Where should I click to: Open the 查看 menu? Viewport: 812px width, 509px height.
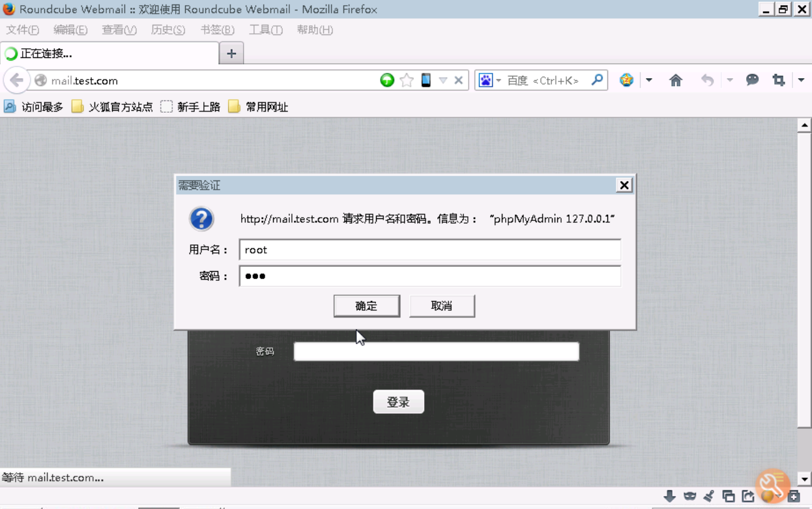[x=119, y=30]
